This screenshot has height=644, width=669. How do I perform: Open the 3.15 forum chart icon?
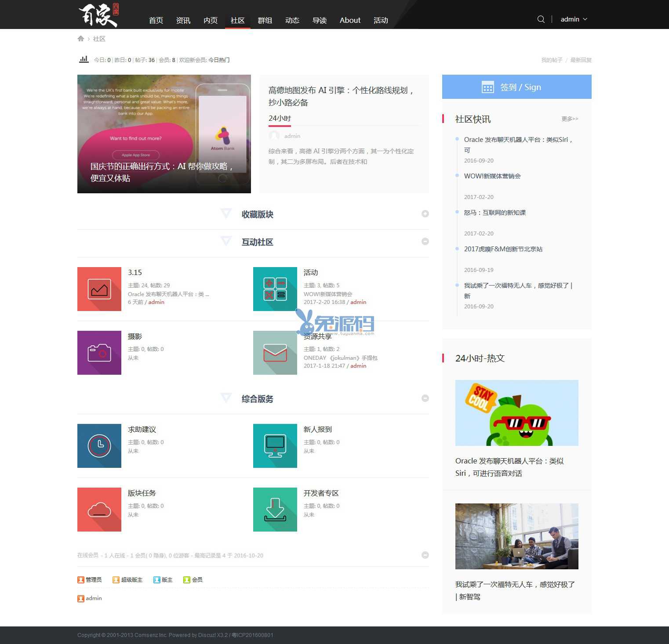tap(99, 289)
